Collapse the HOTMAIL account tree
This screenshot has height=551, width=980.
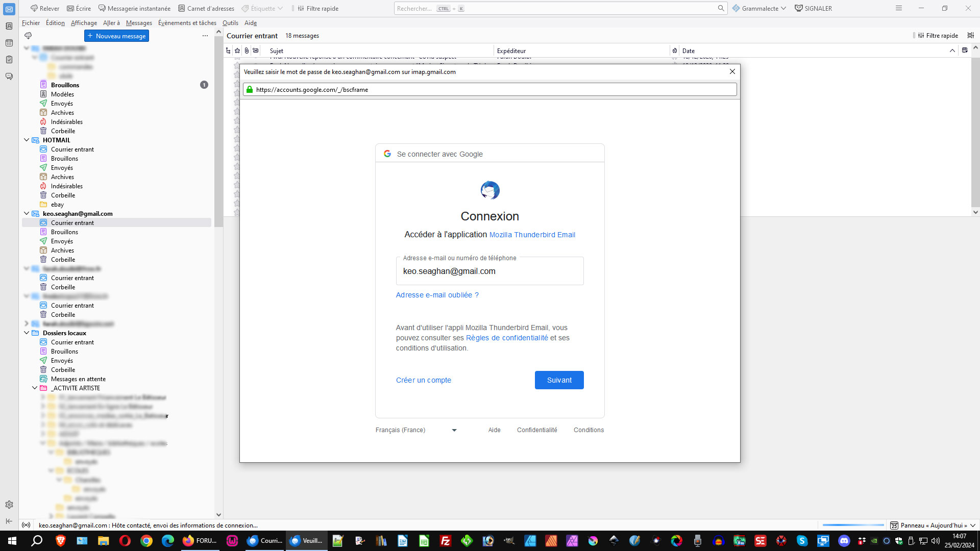coord(27,140)
